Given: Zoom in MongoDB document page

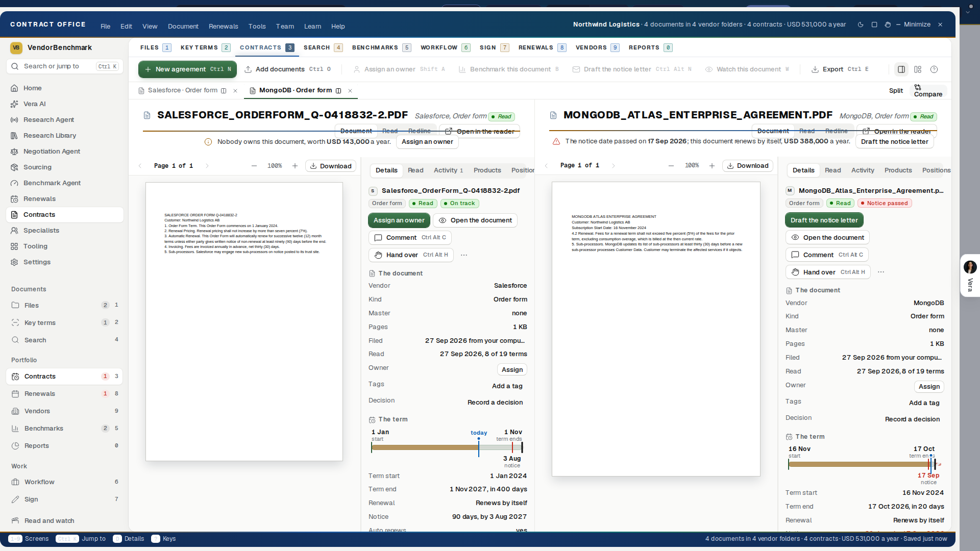Looking at the screenshot, I should coord(712,166).
